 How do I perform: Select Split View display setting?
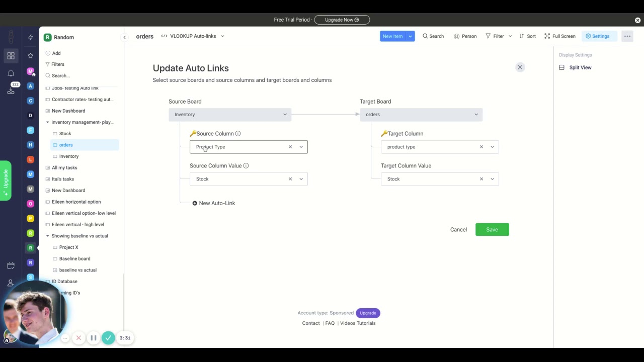coord(575,67)
